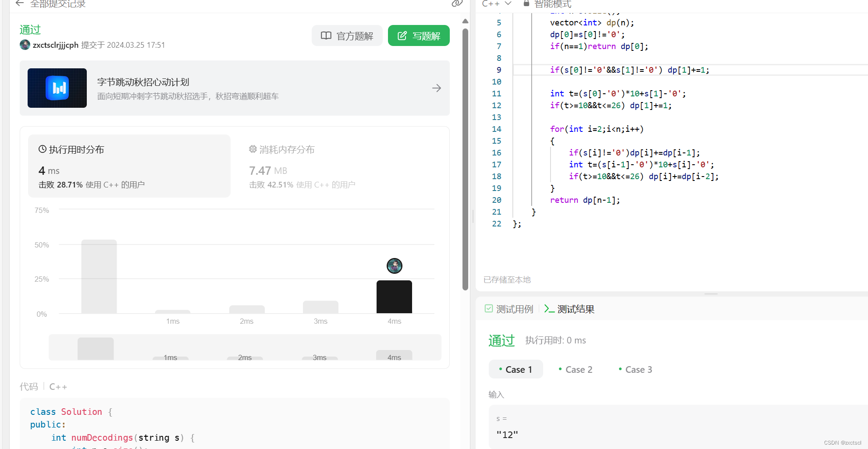Click the input field showing s = "12"
The image size is (868, 449).
click(678, 427)
